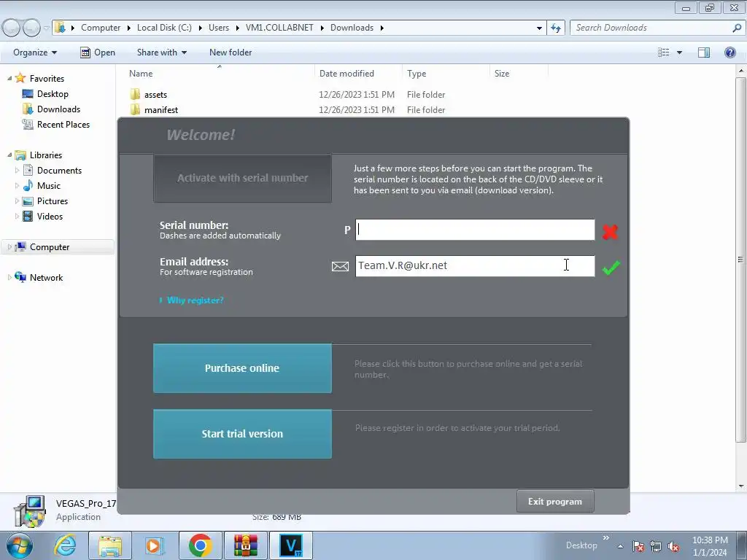Expand the Music library

pos(18,185)
